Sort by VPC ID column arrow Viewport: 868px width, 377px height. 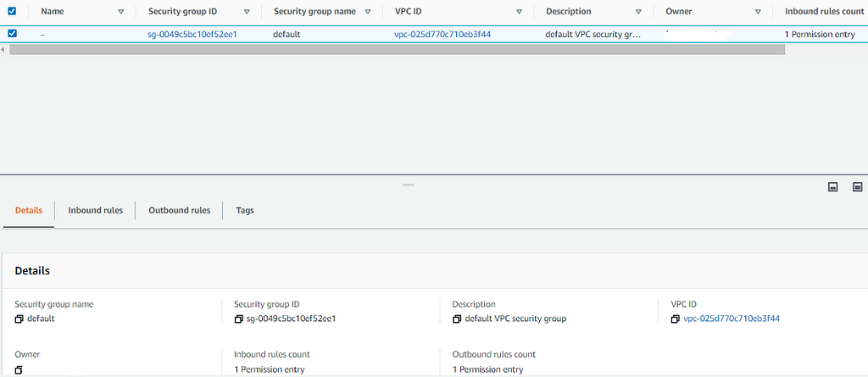(x=519, y=12)
